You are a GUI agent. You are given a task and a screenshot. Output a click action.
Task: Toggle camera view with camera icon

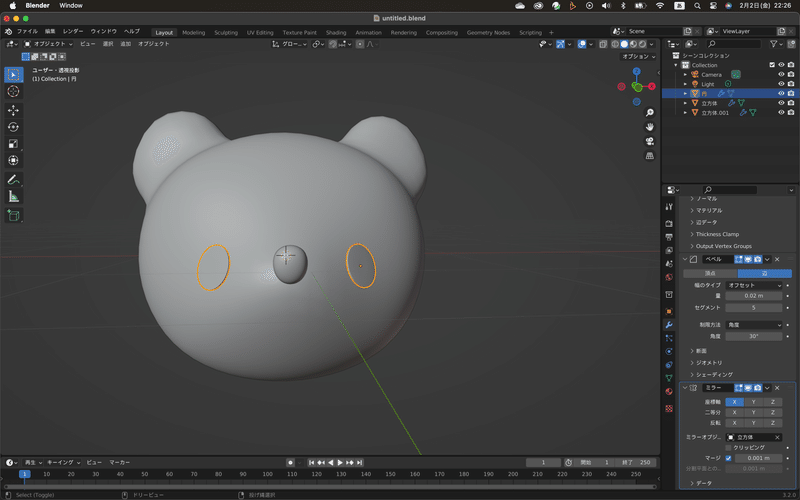pyautogui.click(x=649, y=141)
